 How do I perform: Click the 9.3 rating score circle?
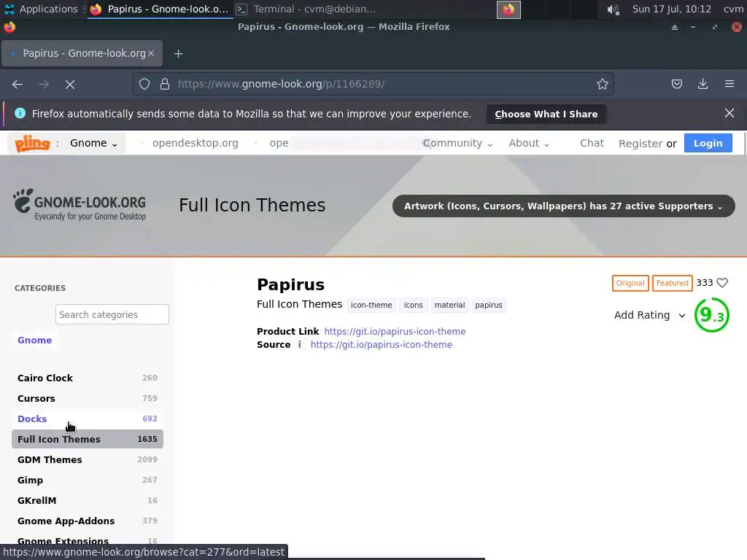[x=712, y=315]
